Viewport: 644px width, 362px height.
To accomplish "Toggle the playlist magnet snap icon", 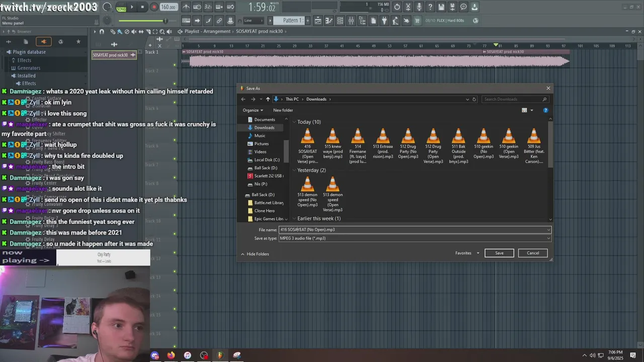I will tap(102, 32).
